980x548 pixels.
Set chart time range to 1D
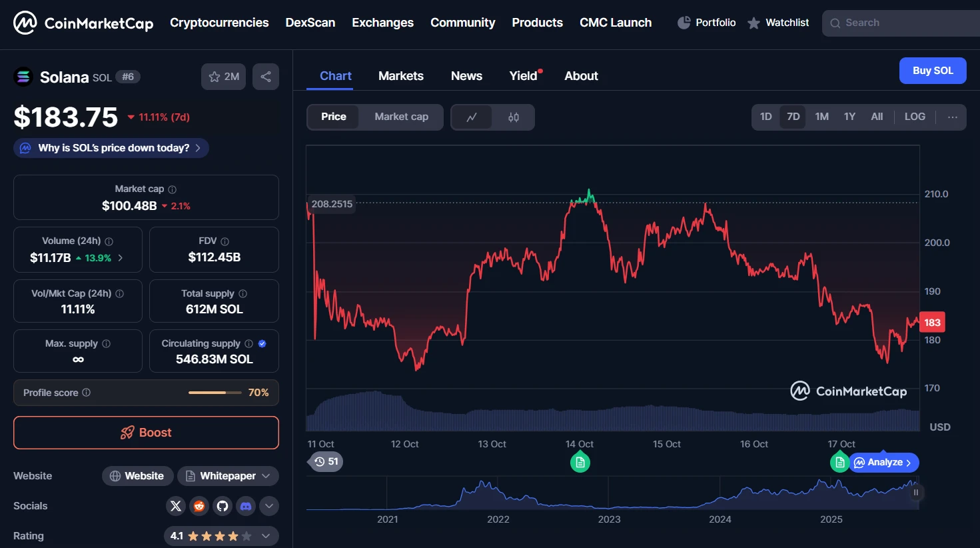(765, 117)
